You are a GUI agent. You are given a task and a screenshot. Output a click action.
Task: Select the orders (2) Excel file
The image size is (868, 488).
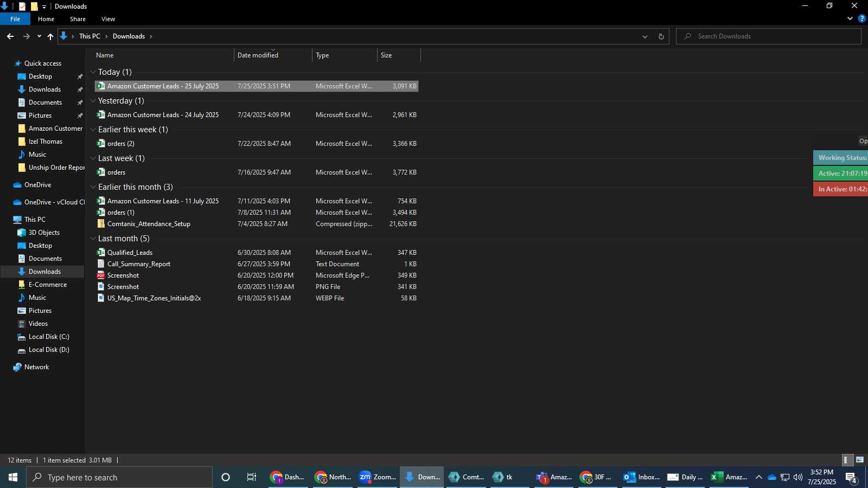click(257, 144)
